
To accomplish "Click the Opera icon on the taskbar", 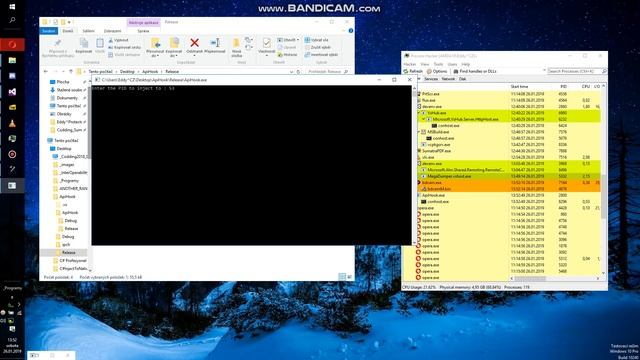I will tap(12, 44).
